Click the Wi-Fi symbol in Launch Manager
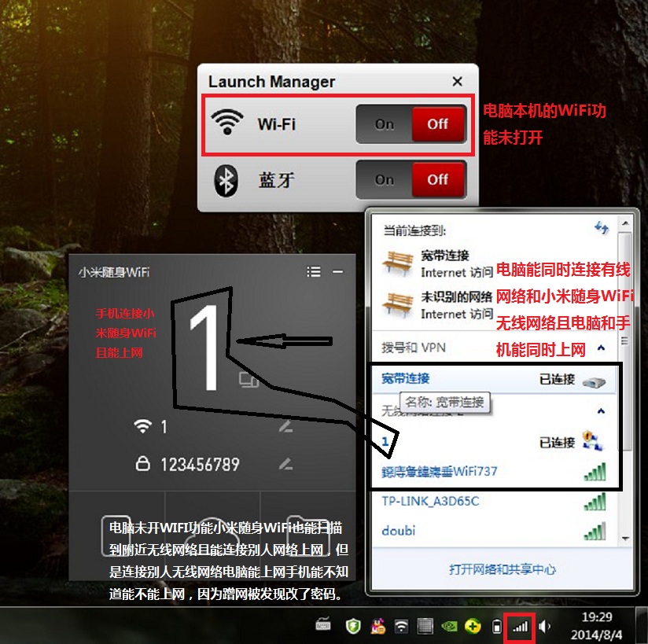The height and width of the screenshot is (644, 648). tap(227, 122)
